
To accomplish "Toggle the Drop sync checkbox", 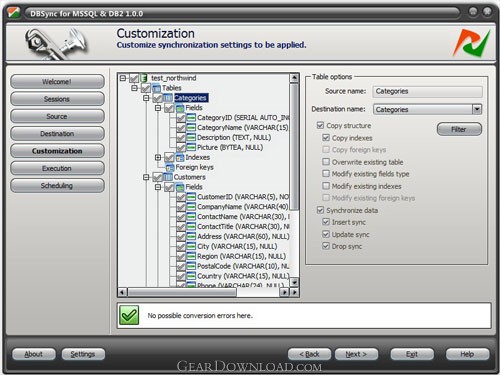I will tap(326, 246).
